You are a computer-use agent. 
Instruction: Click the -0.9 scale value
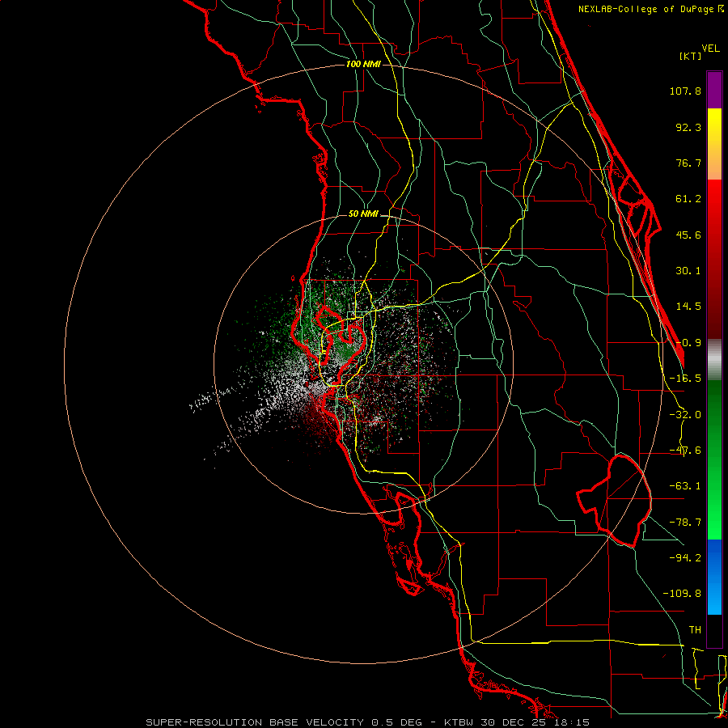tap(688, 343)
